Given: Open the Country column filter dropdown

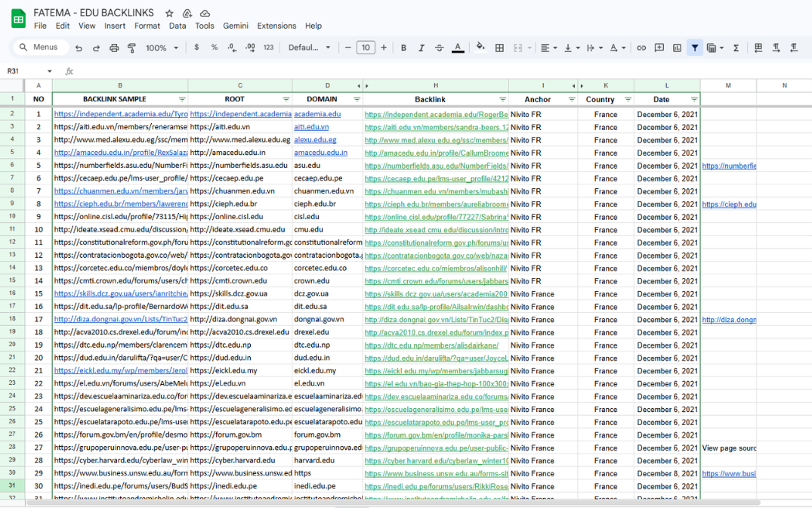Looking at the screenshot, I should (x=627, y=100).
